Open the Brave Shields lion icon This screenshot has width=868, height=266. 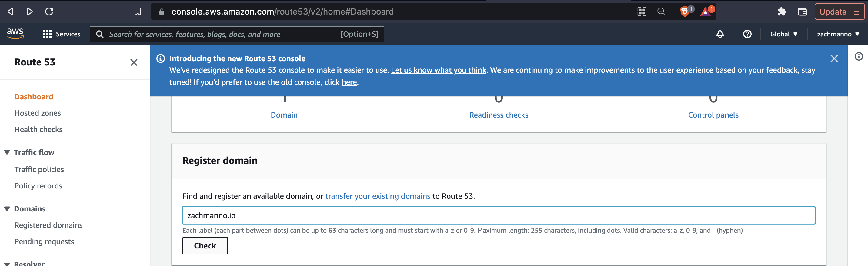(x=684, y=12)
